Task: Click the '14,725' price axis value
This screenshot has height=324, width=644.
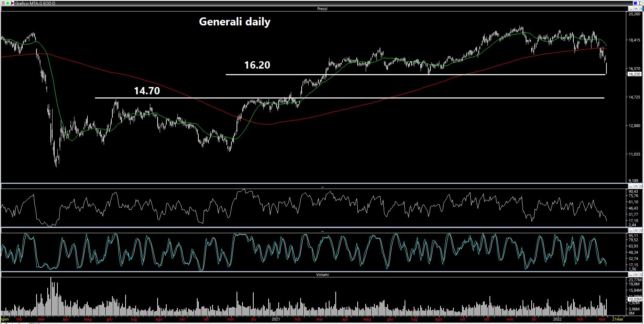Action: tap(634, 97)
